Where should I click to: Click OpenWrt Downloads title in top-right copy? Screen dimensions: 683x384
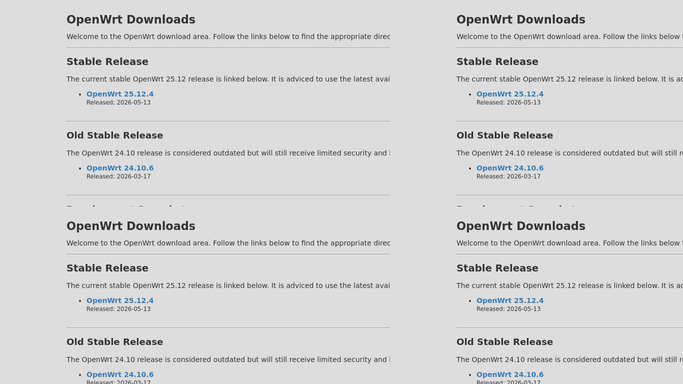coord(521,20)
